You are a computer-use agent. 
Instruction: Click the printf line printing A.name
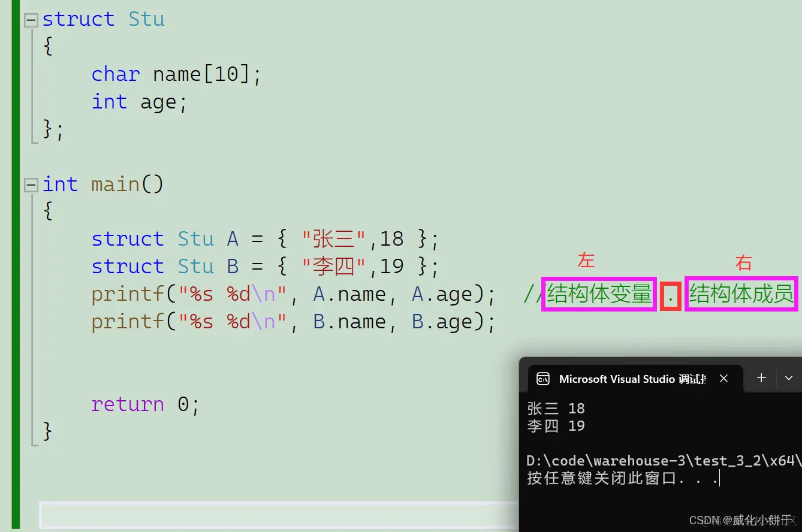pyautogui.click(x=294, y=294)
